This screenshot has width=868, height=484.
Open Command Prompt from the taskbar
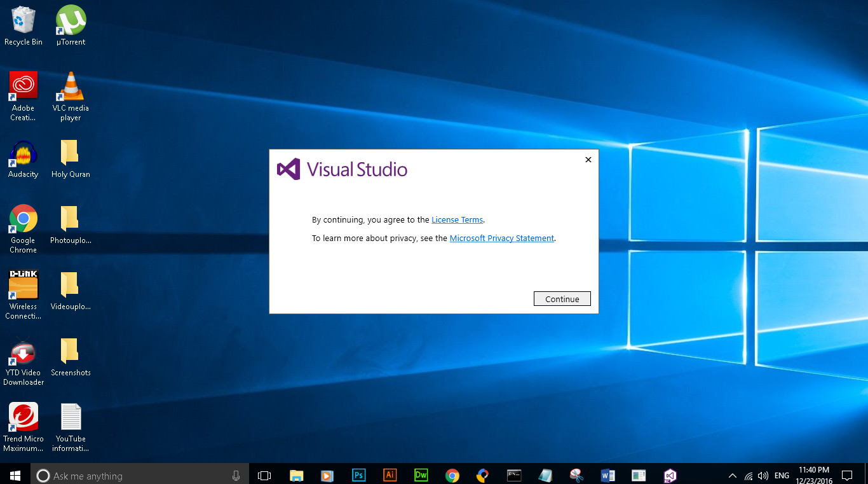click(514, 475)
